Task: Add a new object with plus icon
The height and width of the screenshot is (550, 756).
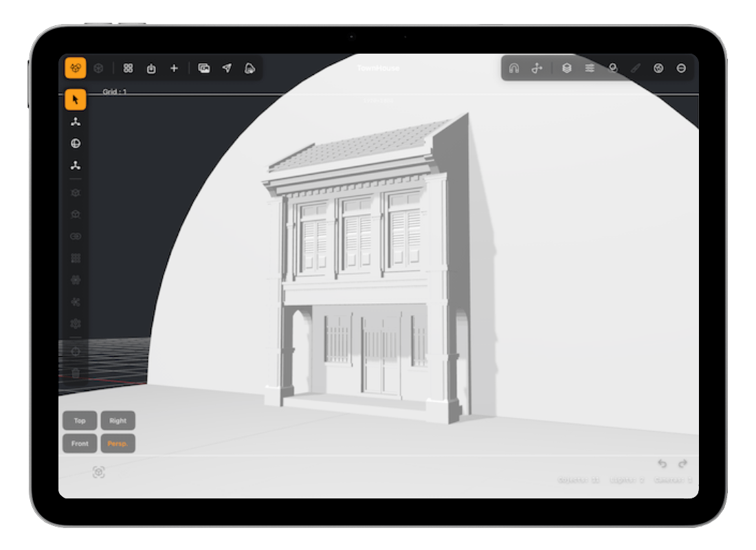Action: pyautogui.click(x=174, y=68)
